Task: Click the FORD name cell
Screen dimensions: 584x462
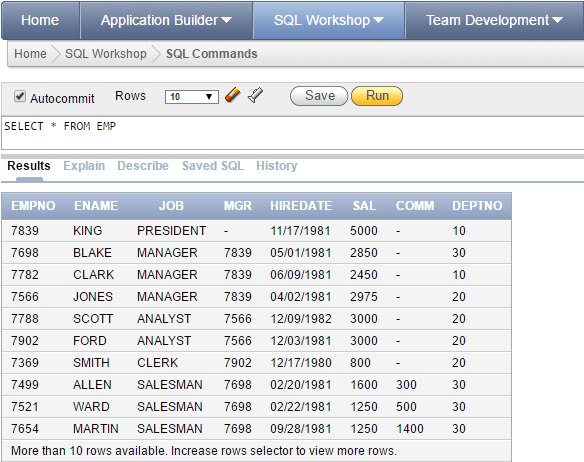Action: (90, 341)
